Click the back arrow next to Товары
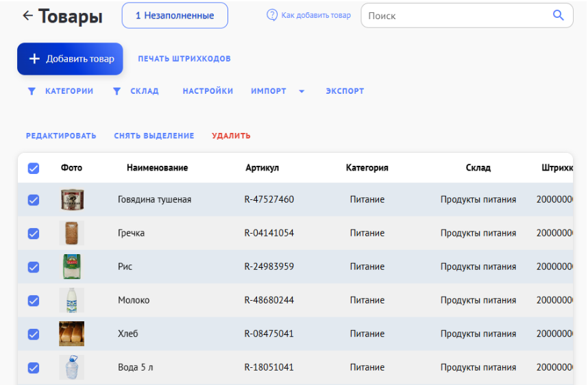The height and width of the screenshot is (385, 588). point(27,16)
